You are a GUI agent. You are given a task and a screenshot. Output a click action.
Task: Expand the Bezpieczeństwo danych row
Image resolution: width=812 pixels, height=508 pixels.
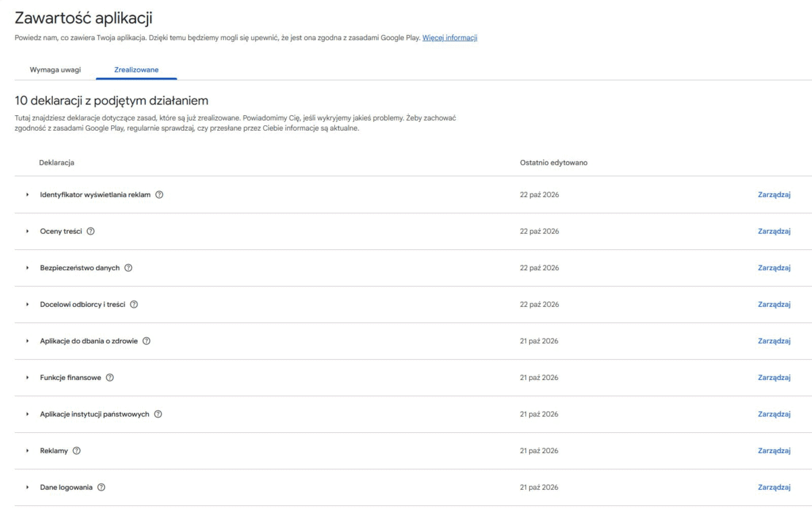pos(28,268)
